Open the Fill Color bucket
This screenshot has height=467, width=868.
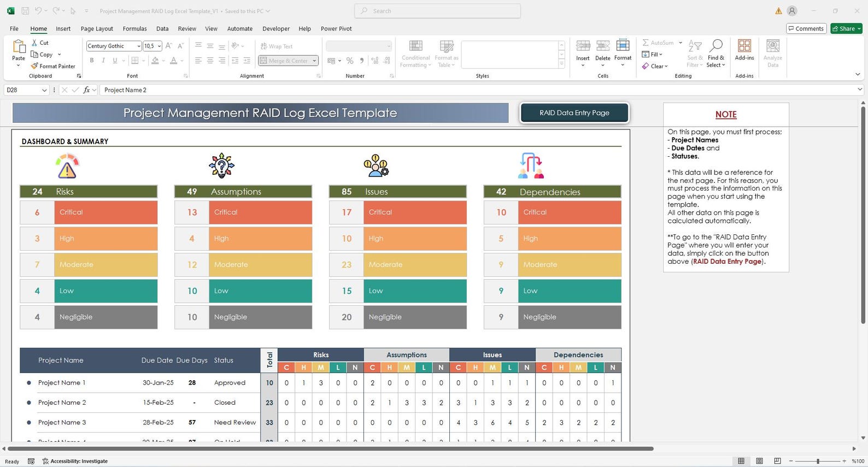[155, 61]
